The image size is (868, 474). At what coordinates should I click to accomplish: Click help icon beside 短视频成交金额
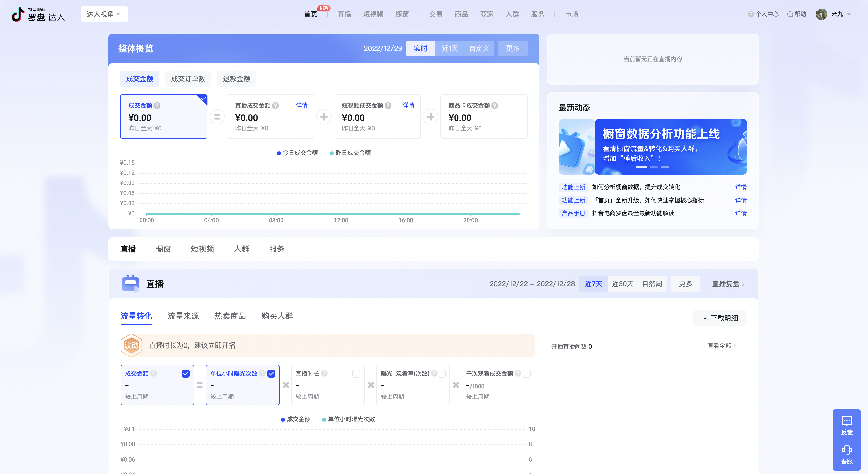388,106
